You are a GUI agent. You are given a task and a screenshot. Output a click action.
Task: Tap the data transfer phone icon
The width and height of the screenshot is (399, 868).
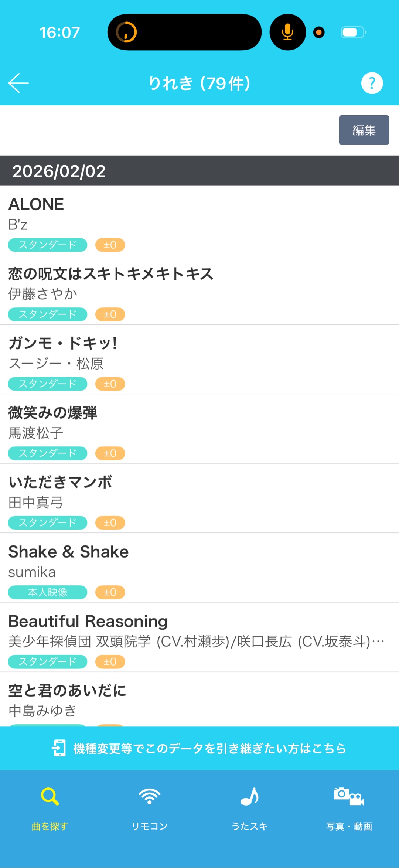tap(59, 748)
